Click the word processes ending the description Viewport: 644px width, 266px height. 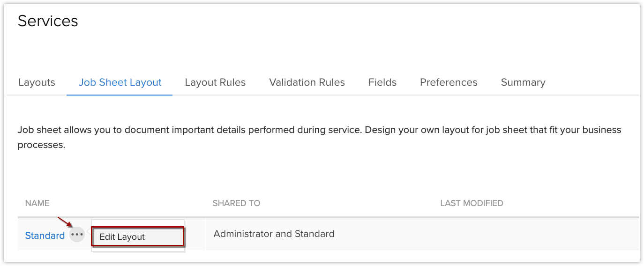click(x=41, y=145)
